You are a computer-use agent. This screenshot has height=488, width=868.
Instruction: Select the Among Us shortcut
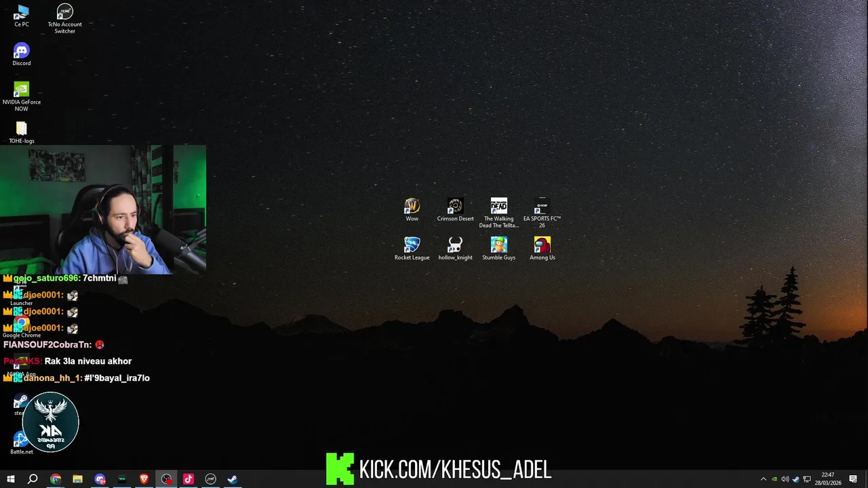[x=542, y=248]
